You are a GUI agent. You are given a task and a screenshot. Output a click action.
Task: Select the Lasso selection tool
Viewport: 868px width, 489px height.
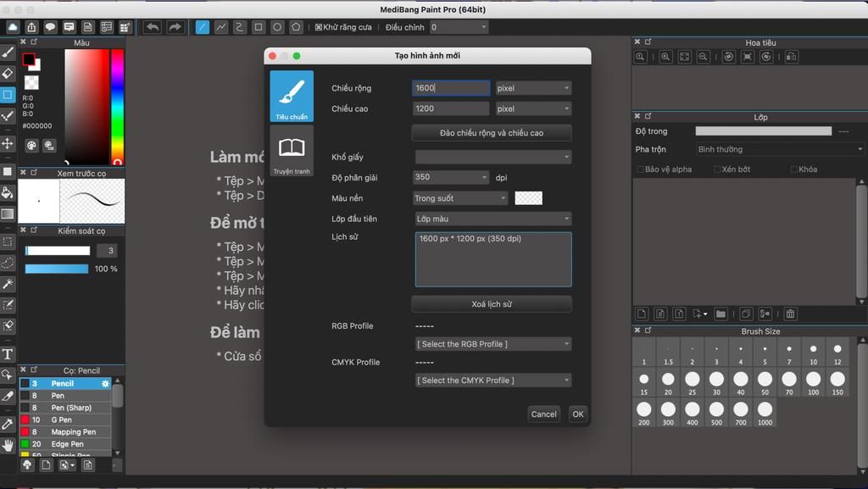coord(8,263)
